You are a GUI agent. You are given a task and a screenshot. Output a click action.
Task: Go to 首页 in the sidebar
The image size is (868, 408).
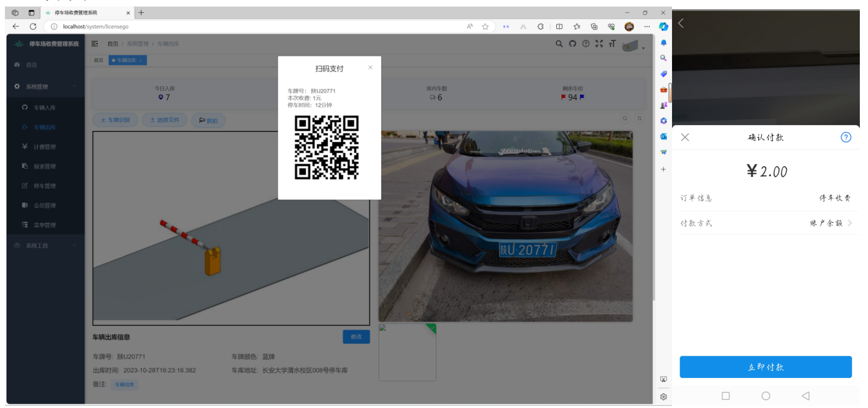point(45,64)
